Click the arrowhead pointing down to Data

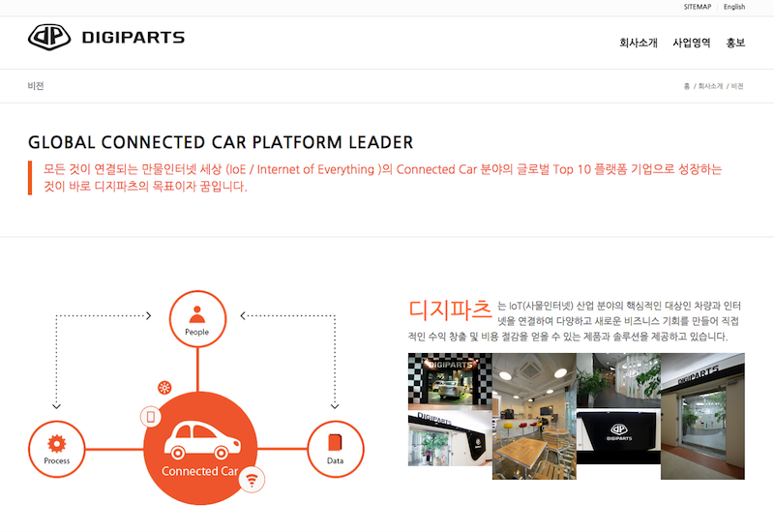coord(335,406)
